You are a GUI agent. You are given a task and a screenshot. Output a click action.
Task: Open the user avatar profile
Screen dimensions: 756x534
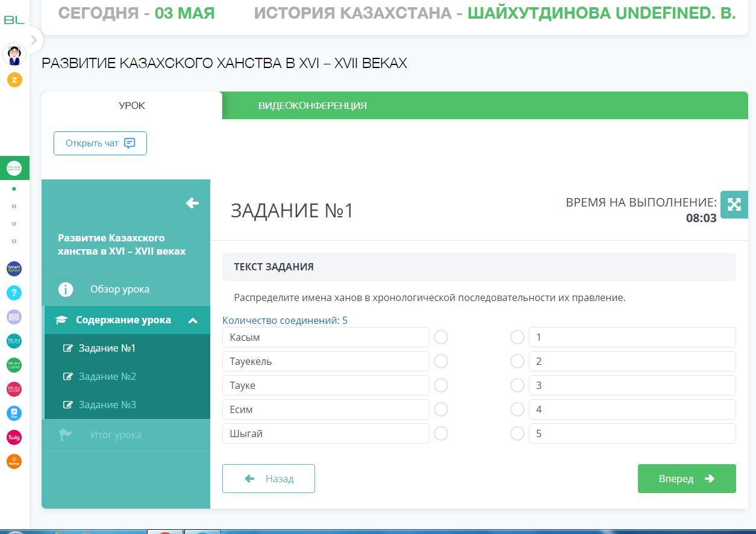[x=14, y=55]
